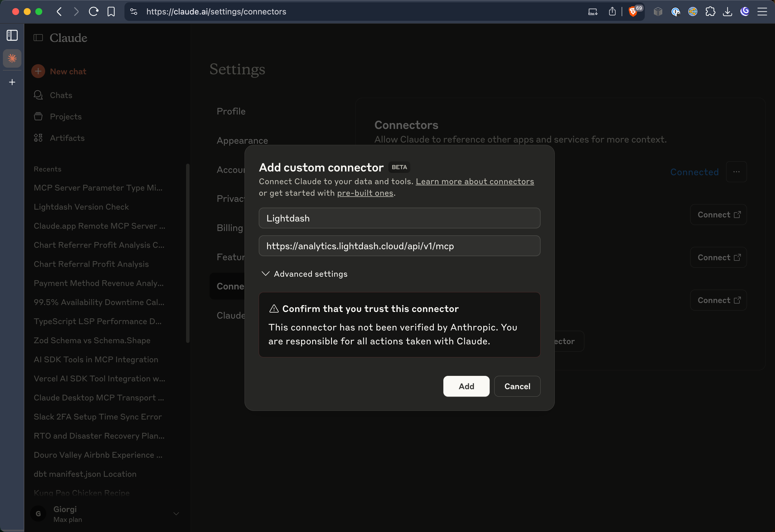Switch to the Profile settings section
The width and height of the screenshot is (775, 532).
click(x=231, y=111)
